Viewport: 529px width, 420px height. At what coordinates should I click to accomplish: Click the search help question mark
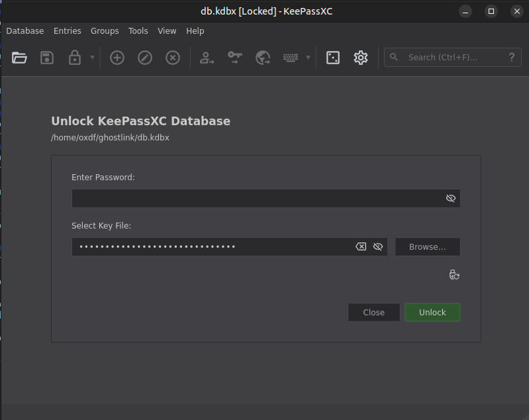512,58
